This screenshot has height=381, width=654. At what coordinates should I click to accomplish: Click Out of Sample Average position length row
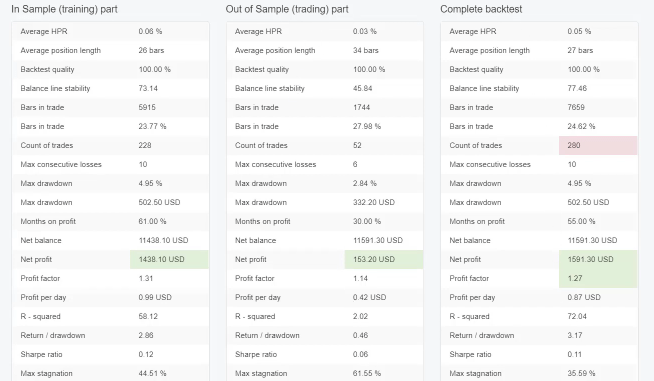click(325, 50)
